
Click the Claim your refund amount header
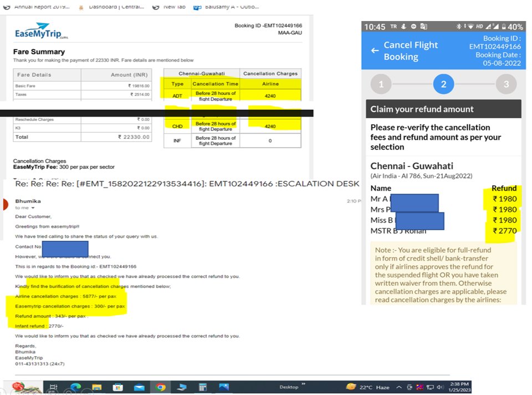pyautogui.click(x=443, y=109)
